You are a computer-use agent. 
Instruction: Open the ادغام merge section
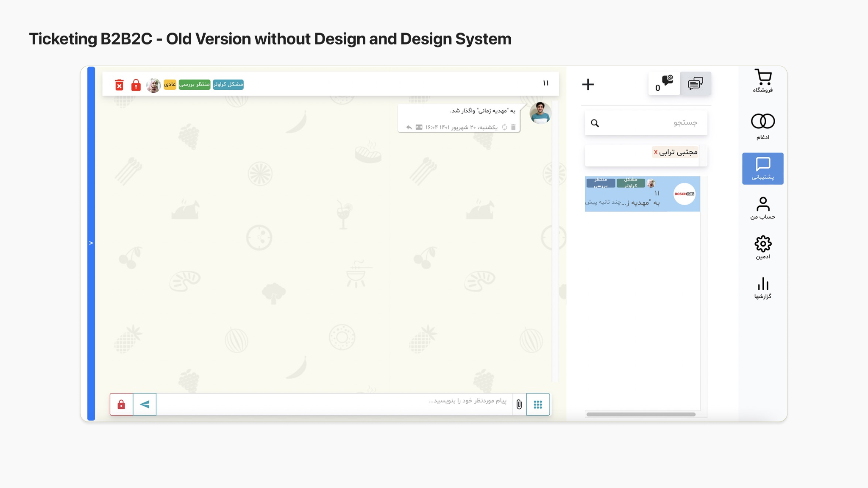coord(763,126)
